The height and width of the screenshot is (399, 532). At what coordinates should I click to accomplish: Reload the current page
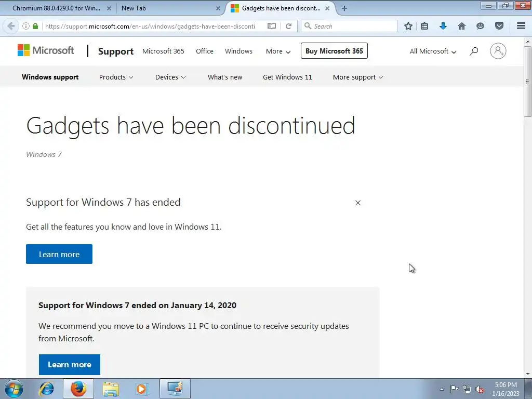point(289,26)
